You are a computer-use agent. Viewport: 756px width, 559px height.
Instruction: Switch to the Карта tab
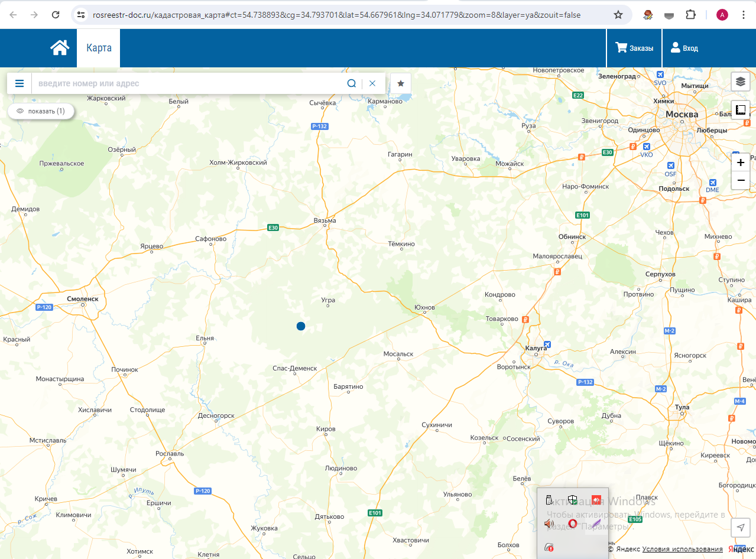click(99, 48)
